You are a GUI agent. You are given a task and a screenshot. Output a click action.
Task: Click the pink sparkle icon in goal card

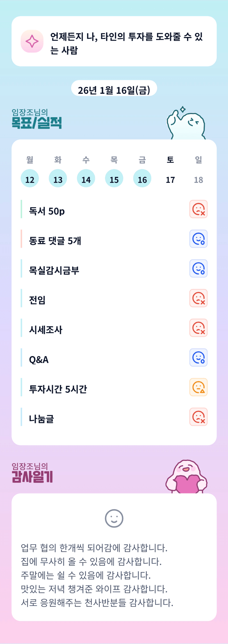click(x=32, y=41)
